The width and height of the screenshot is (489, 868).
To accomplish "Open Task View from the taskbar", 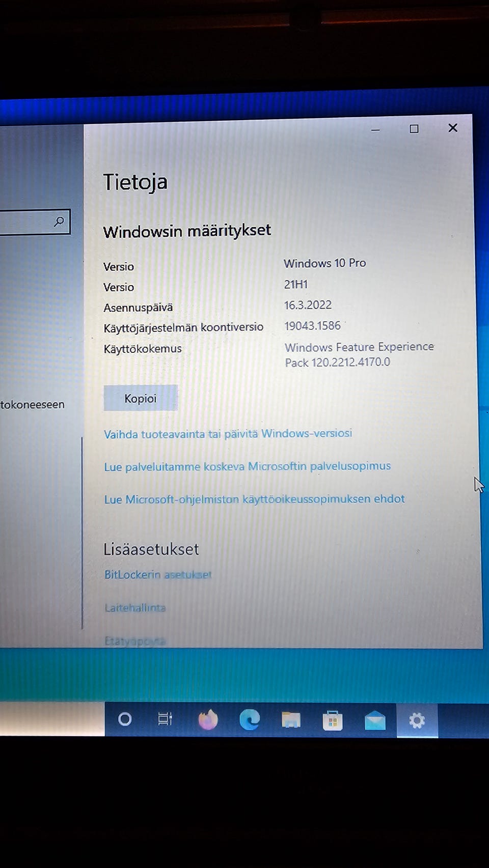I will 165,719.
